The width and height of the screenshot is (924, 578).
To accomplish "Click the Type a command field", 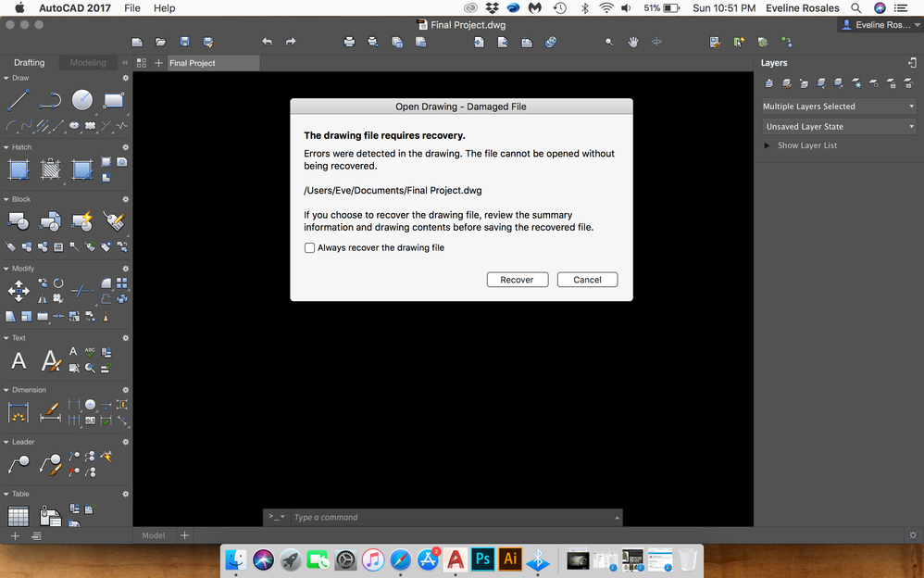I will (454, 517).
